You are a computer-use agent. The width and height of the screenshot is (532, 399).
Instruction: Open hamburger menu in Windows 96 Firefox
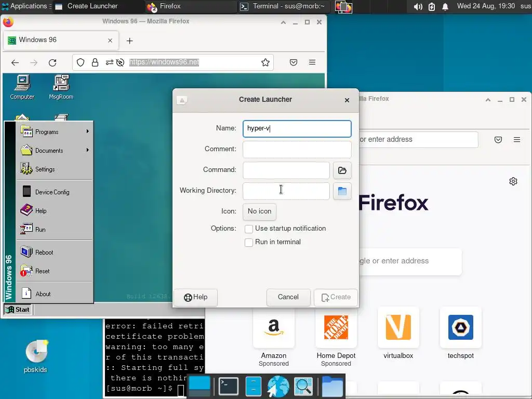pyautogui.click(x=312, y=62)
